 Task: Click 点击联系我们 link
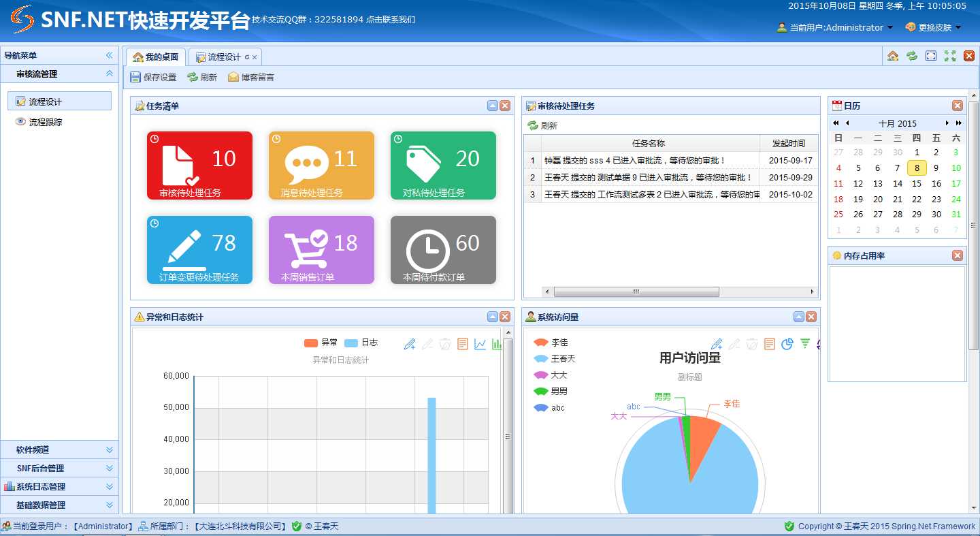pyautogui.click(x=391, y=19)
